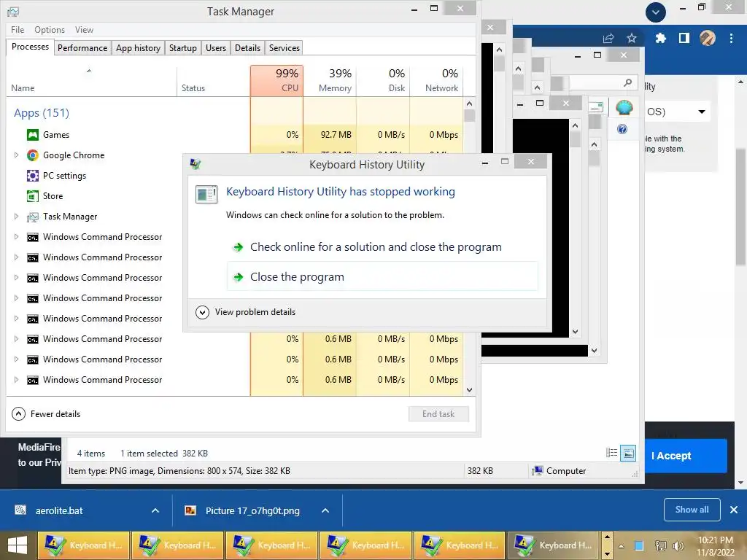Click the globe icon in the background window
The height and width of the screenshot is (560, 747).
tap(624, 108)
